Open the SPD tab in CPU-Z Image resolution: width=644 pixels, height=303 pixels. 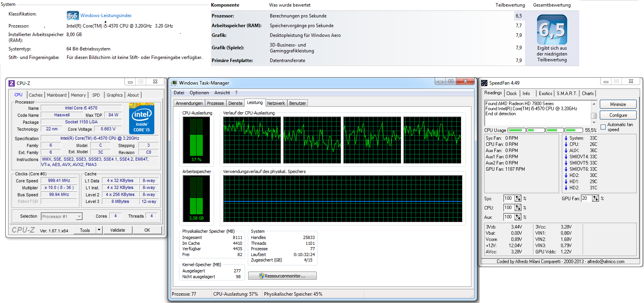(96, 95)
